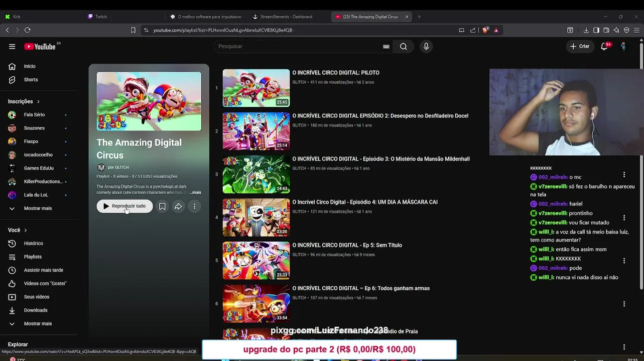Open Histórico in the sidebar
The width and height of the screenshot is (644, 361).
pyautogui.click(x=33, y=243)
